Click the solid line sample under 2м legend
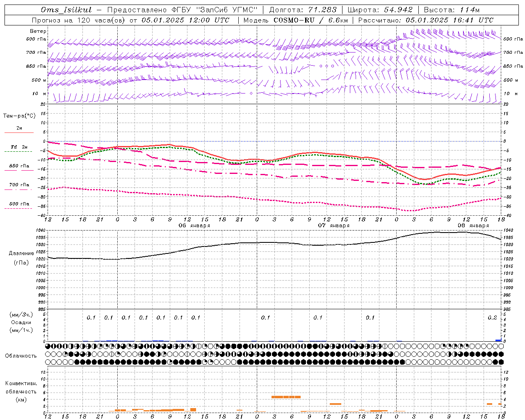This screenshot has width=525, height=420. click(19, 133)
